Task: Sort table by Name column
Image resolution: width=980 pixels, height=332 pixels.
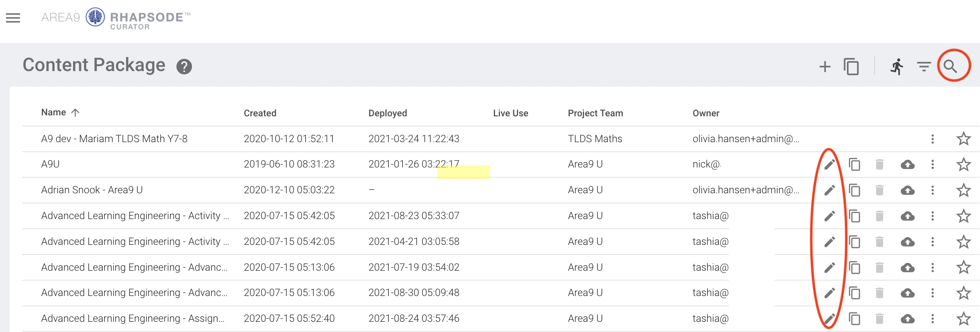Action: [x=54, y=112]
